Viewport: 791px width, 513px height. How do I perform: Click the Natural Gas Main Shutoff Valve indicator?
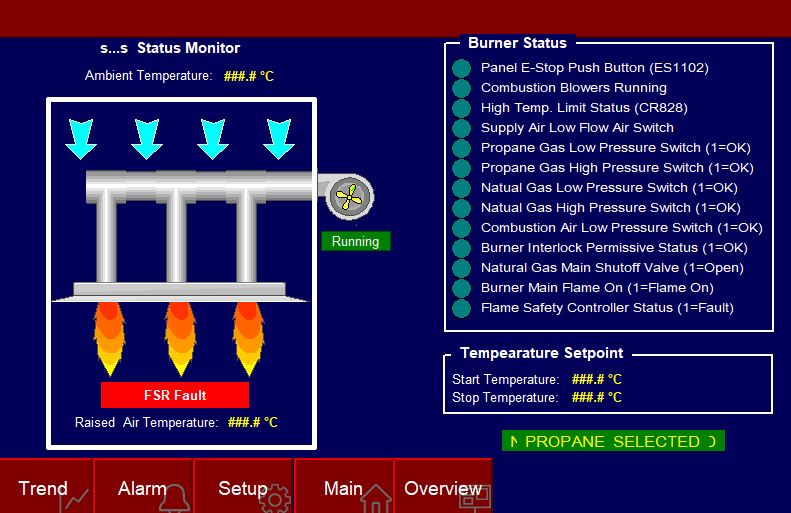point(461,268)
